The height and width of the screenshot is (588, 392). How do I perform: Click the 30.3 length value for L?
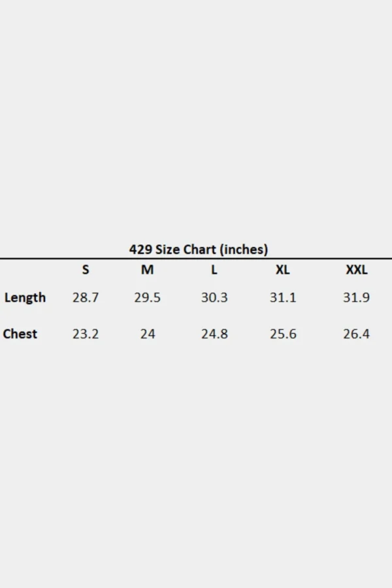214,297
